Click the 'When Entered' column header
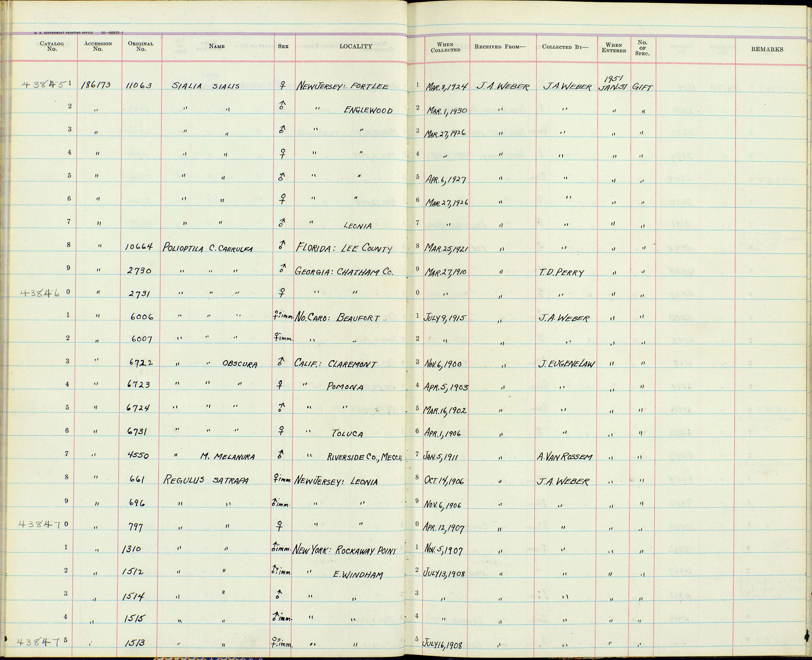The width and height of the screenshot is (812, 660). (x=614, y=48)
